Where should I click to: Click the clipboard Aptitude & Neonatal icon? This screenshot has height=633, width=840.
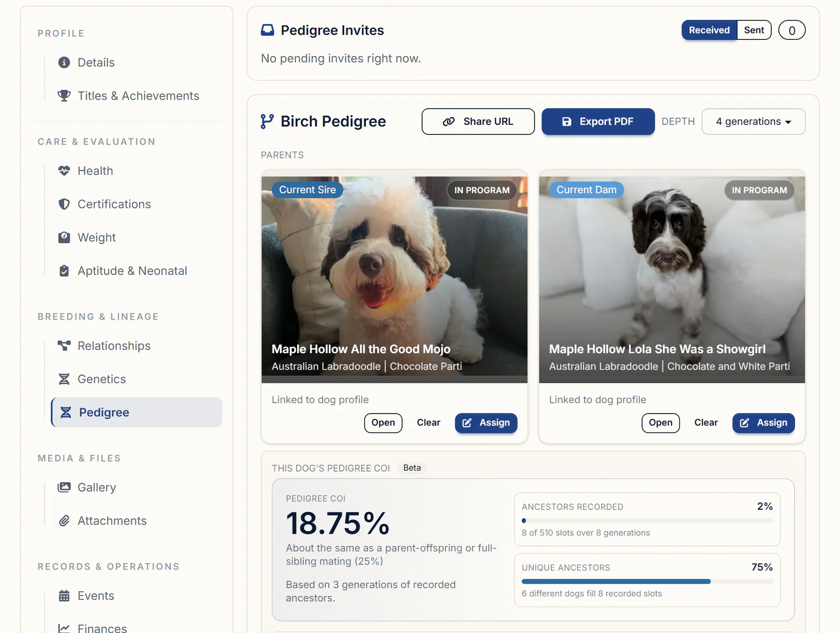click(x=64, y=271)
